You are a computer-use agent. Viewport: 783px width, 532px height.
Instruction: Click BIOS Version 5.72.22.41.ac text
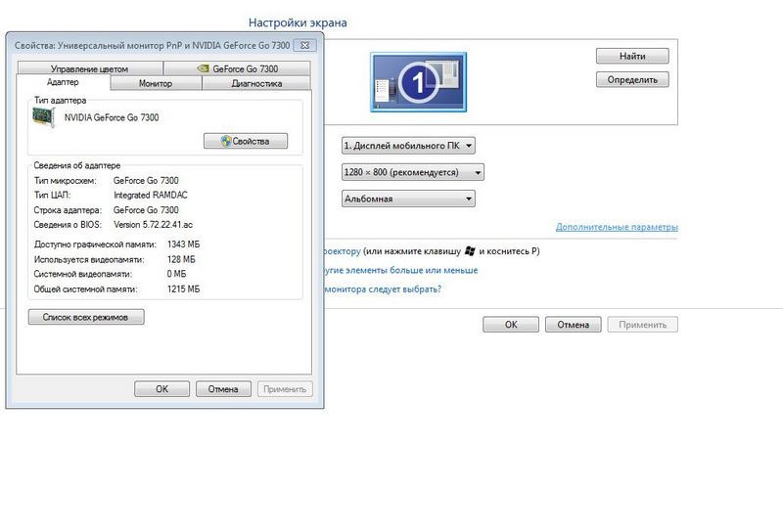point(153,225)
